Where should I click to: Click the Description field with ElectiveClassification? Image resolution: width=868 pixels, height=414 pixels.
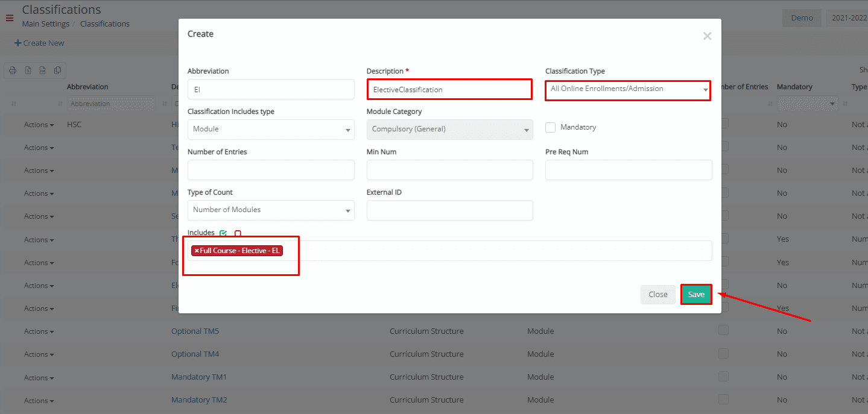[x=449, y=89]
